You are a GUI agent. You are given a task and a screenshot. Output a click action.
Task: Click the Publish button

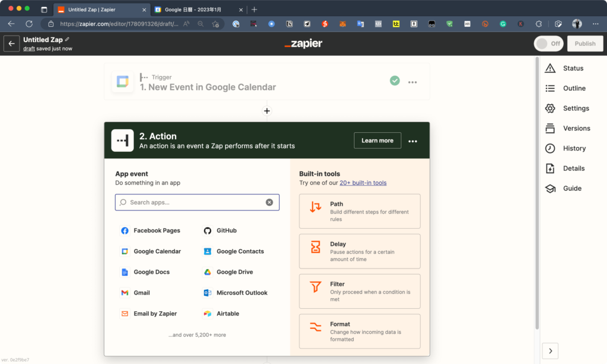coord(585,44)
